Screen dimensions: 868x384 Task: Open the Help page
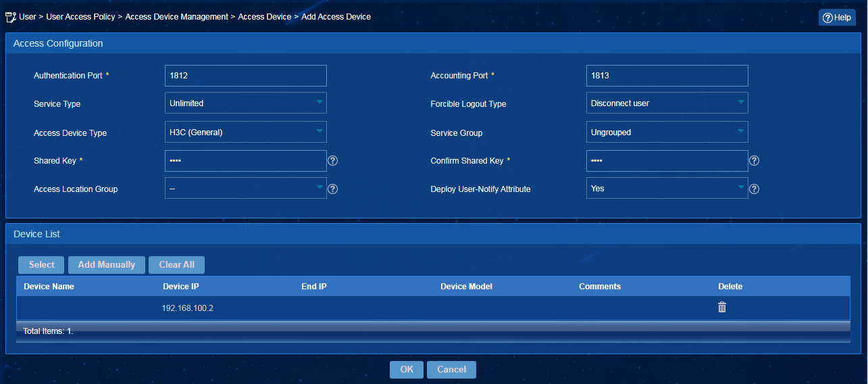tap(837, 18)
